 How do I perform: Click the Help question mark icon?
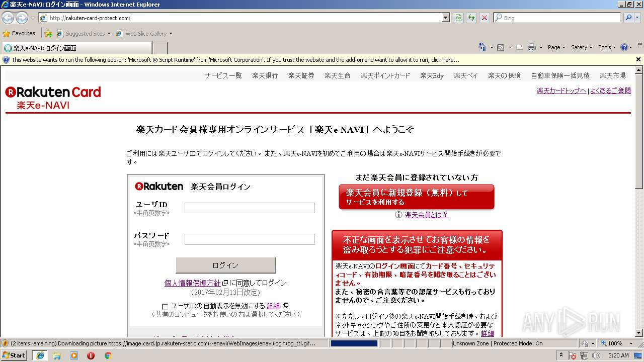pos(624,47)
